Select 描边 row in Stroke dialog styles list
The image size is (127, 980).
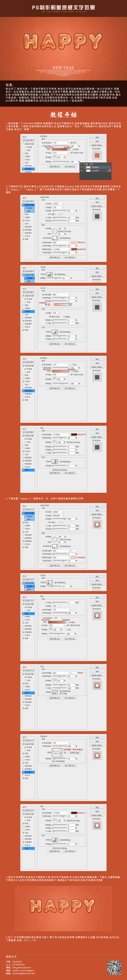point(29,614)
